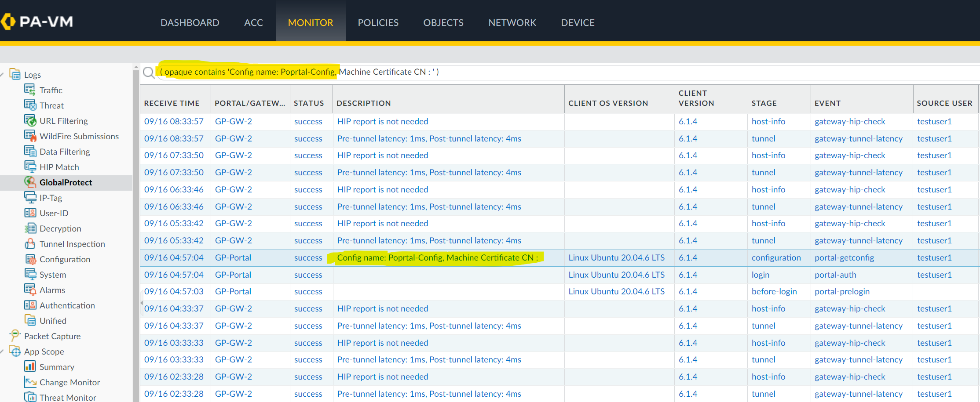The width and height of the screenshot is (980, 402).
Task: Click the portal-getconfig event link
Action: tap(844, 258)
